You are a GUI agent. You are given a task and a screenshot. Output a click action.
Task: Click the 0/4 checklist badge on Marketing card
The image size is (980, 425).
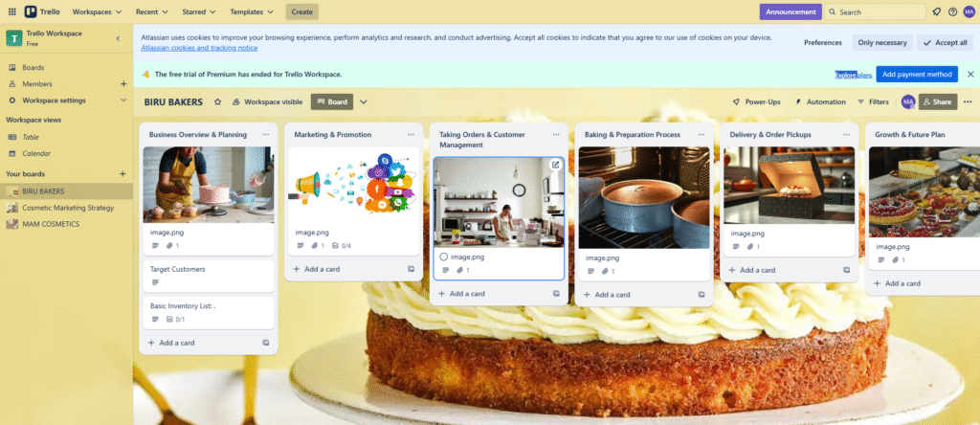point(342,246)
